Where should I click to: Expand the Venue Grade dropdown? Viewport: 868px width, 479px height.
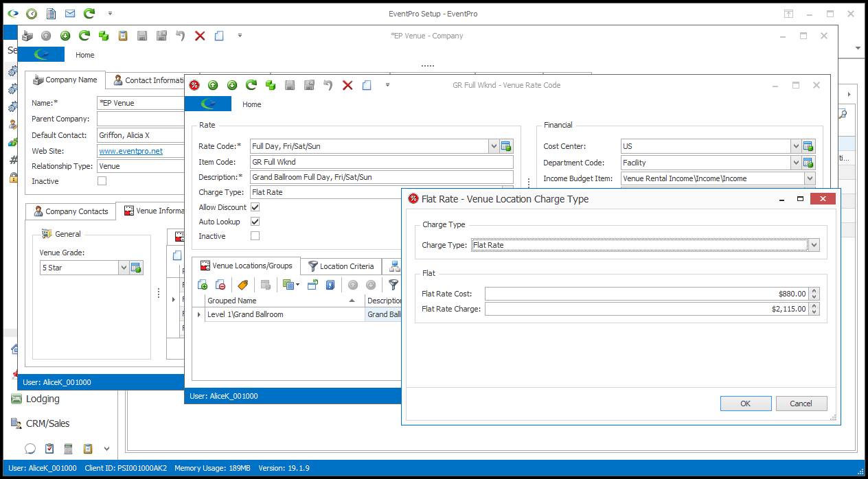pyautogui.click(x=124, y=268)
